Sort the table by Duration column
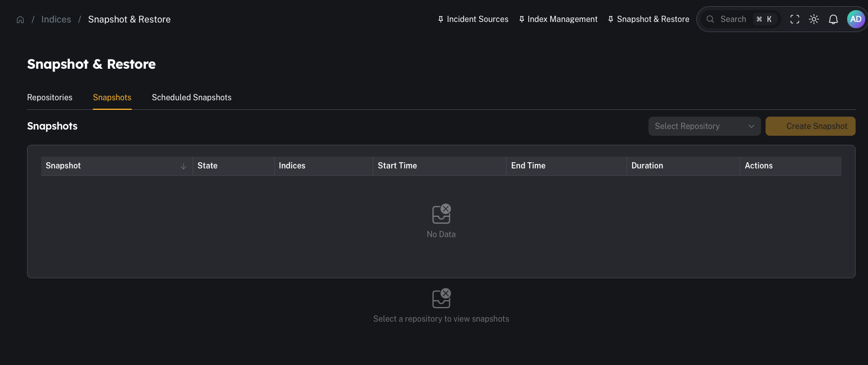 pyautogui.click(x=647, y=166)
